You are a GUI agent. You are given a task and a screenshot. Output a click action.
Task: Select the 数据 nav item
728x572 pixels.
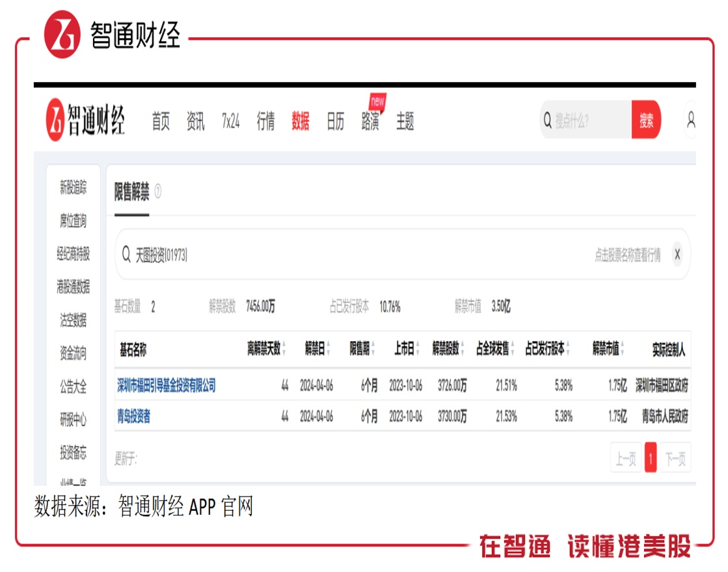pyautogui.click(x=301, y=121)
